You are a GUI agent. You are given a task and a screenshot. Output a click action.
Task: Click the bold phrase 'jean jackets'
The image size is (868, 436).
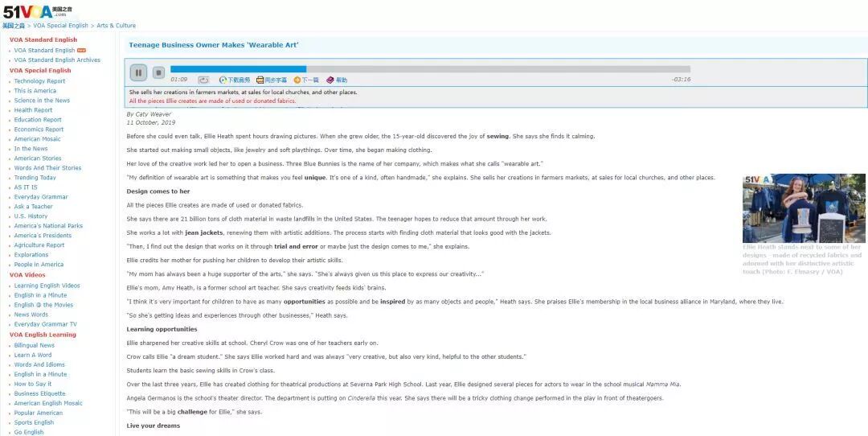[203, 232]
